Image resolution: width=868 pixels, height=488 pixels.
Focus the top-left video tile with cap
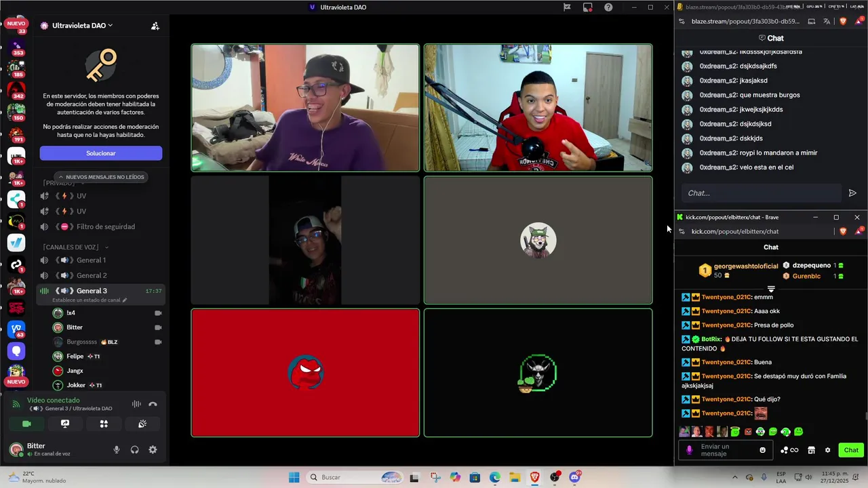click(x=305, y=108)
